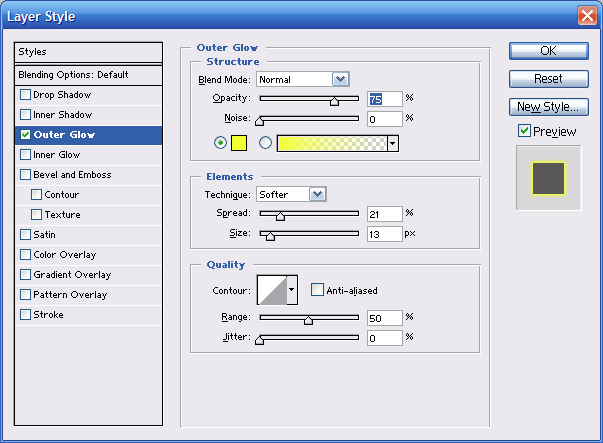Click the Noise value field
The height and width of the screenshot is (443, 603).
[385, 119]
